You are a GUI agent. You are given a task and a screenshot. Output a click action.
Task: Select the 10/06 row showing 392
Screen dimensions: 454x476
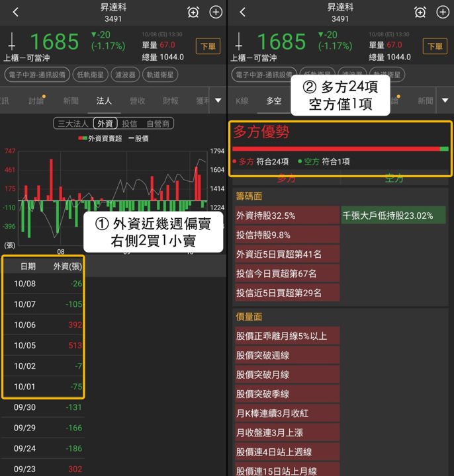coord(44,325)
